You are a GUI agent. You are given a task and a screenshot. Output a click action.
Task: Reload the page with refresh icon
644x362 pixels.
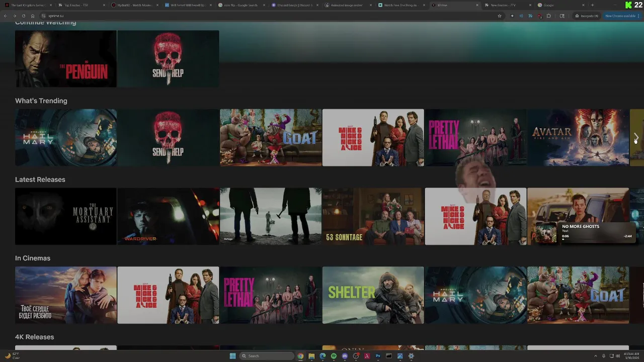[23, 16]
